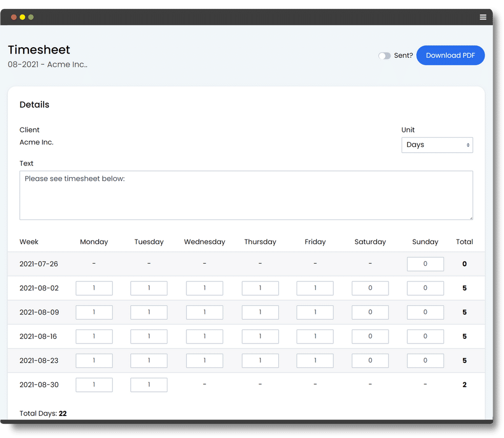Click the red window close dot
The height and width of the screenshot is (438, 504).
coord(14,17)
